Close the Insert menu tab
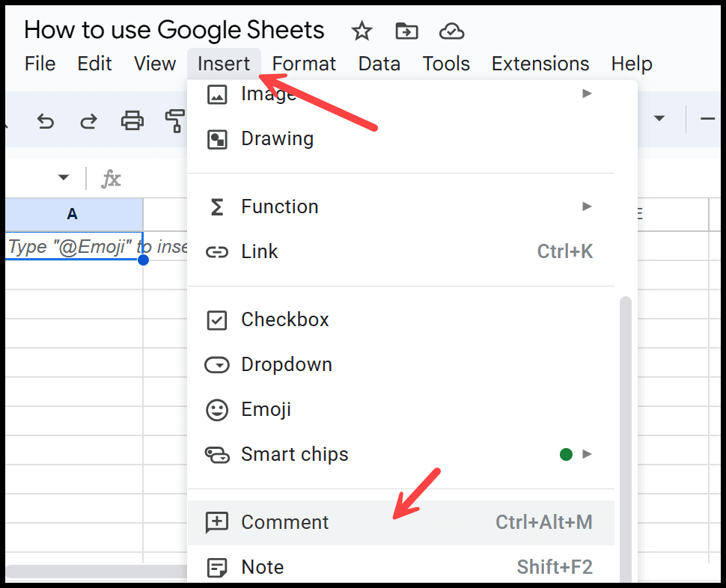The height and width of the screenshot is (588, 726). click(224, 64)
